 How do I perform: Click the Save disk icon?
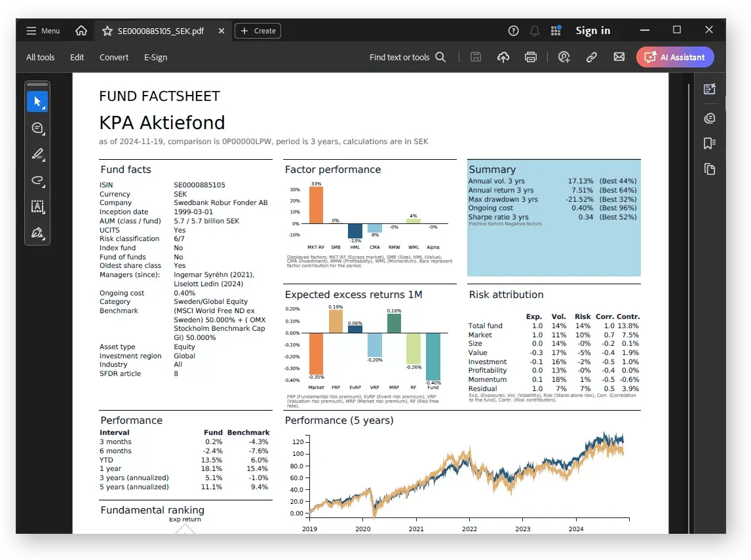pos(476,57)
